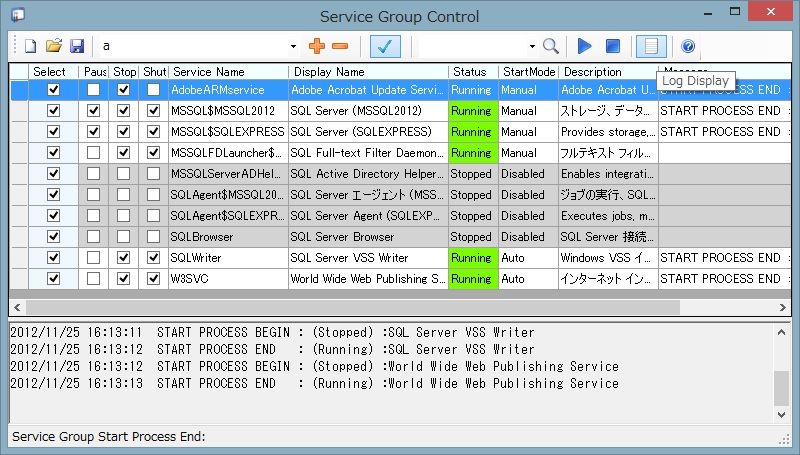Enable Pause for W3SVC

tap(93, 279)
